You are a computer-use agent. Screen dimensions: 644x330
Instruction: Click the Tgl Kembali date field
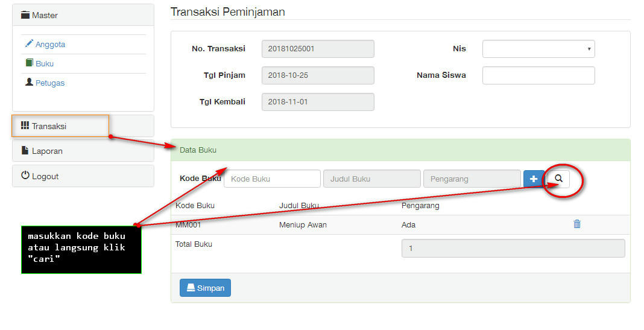[x=318, y=102]
